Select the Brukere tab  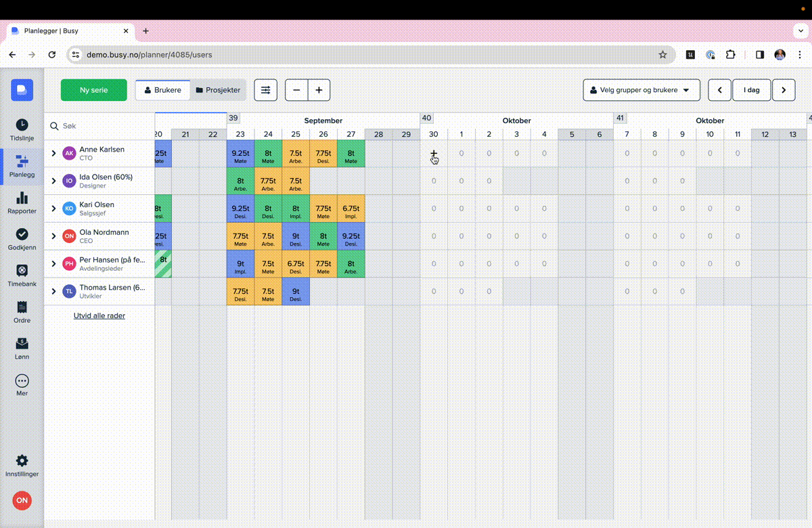(x=162, y=89)
